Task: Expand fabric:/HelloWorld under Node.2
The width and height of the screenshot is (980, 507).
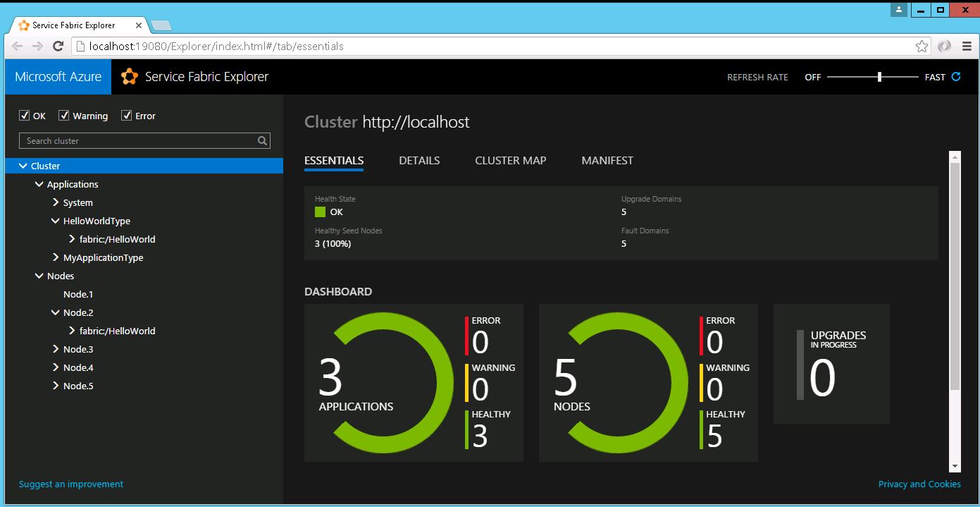Action: 72,331
